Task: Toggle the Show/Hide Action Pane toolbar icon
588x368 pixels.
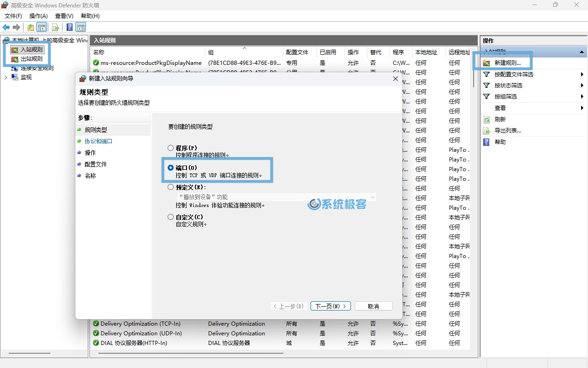Action: point(81,28)
